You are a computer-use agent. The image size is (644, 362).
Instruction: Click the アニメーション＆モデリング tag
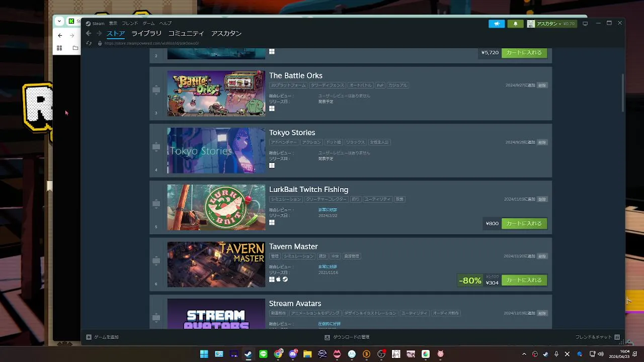(x=315, y=313)
